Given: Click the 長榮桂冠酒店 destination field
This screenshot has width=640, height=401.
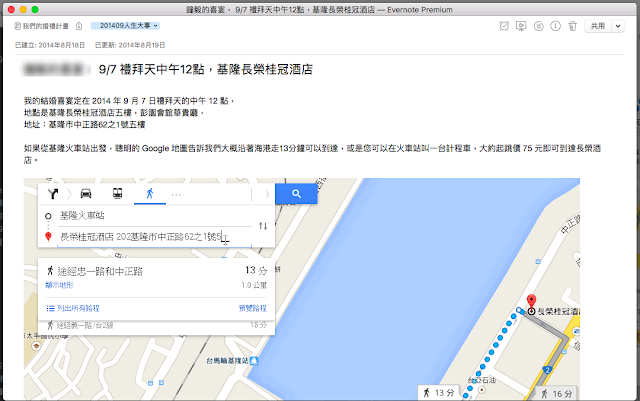Looking at the screenshot, I should pos(155,237).
